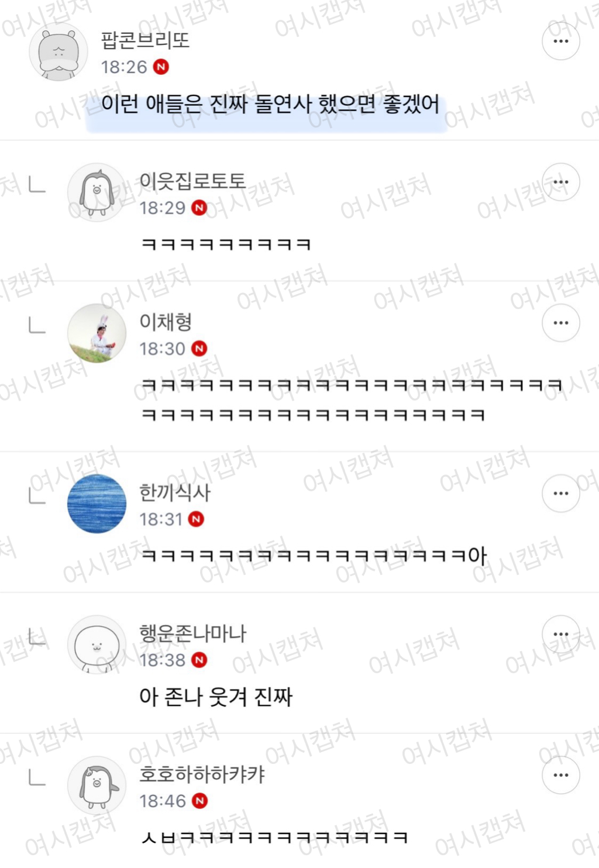Visit the profile of username 이채형
This screenshot has width=599, height=868.
tap(166, 322)
